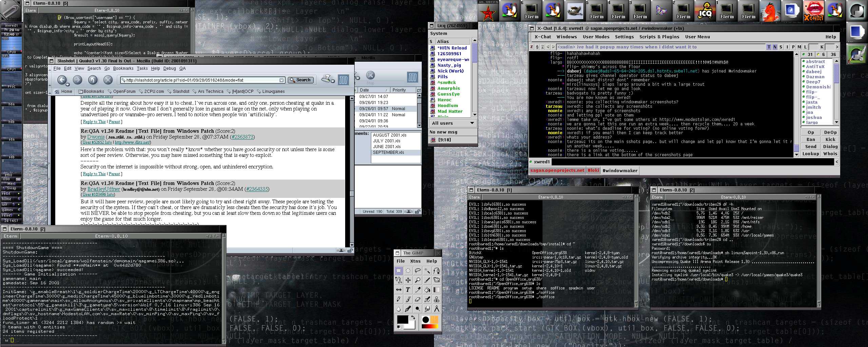
Task: Open the Bookmarks menu in Mozilla
Action: pyautogui.click(x=123, y=68)
